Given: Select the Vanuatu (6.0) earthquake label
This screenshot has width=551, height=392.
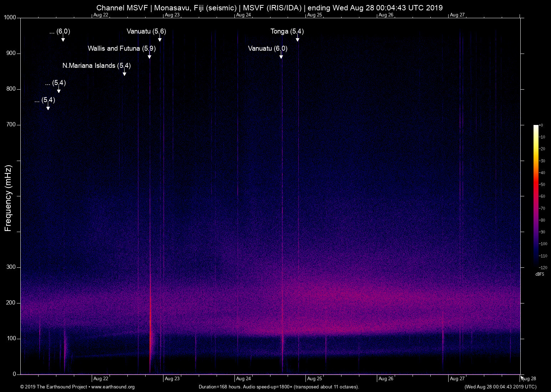Looking at the screenshot, I should (x=268, y=49).
